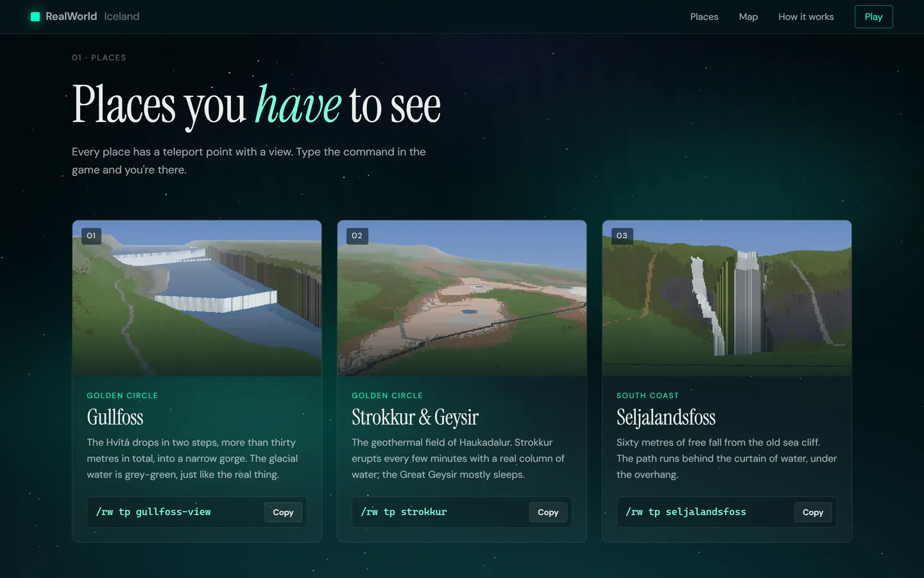Copy the gullfoss-view teleport command
The image size is (924, 578).
[283, 512]
